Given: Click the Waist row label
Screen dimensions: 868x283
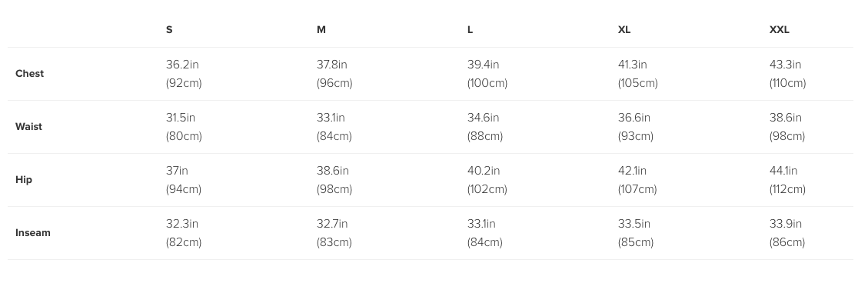Looking at the screenshot, I should (28, 127).
